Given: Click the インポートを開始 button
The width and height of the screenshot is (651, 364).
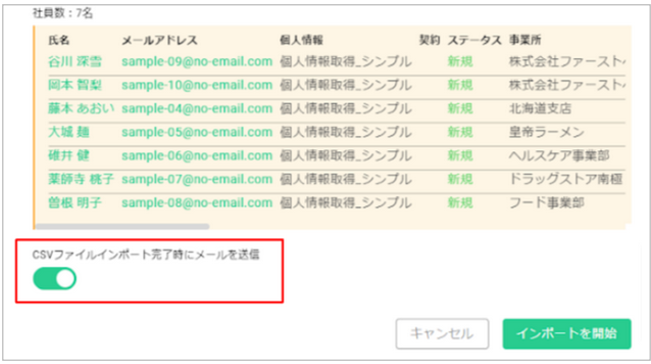Looking at the screenshot, I should click(x=567, y=334).
